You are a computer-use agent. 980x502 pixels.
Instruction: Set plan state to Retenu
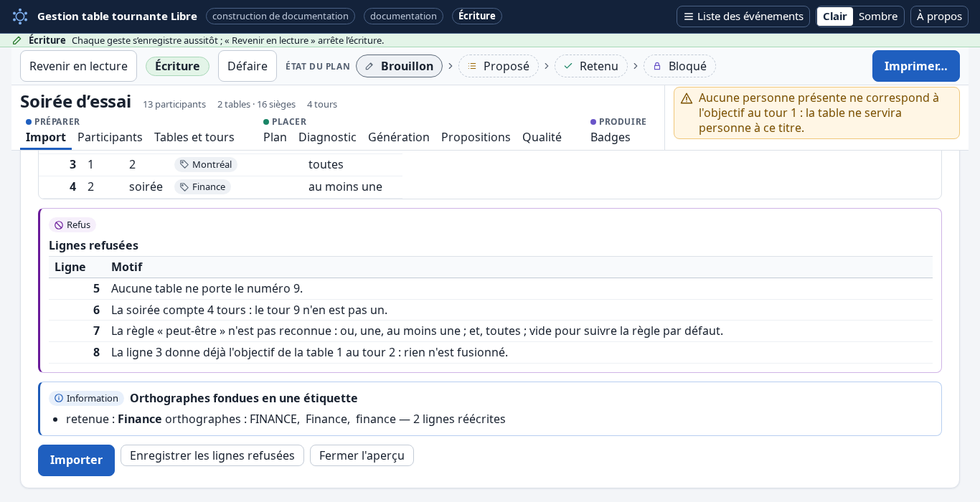pyautogui.click(x=591, y=66)
